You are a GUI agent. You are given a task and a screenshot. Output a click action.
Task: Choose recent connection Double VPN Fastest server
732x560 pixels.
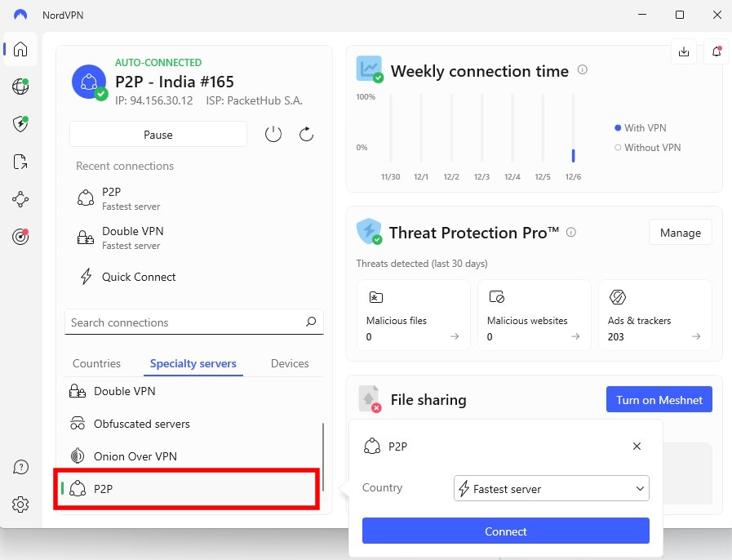coord(193,238)
